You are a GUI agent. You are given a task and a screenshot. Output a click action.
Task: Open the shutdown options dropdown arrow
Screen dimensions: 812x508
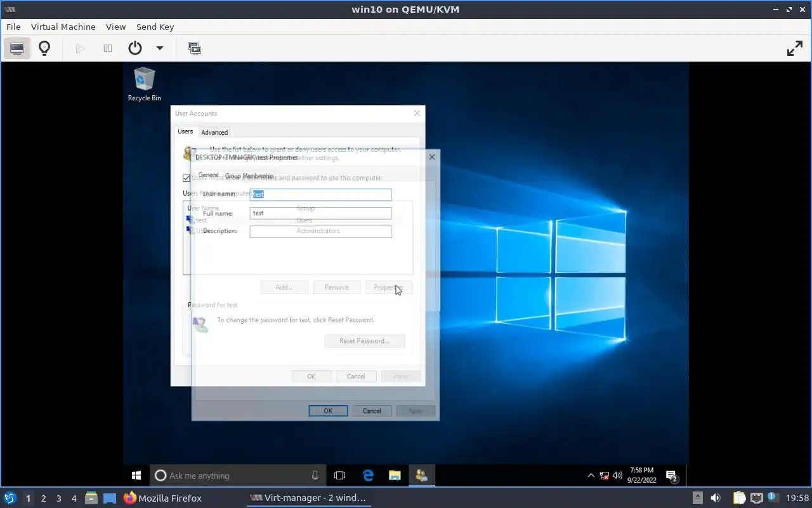point(160,48)
